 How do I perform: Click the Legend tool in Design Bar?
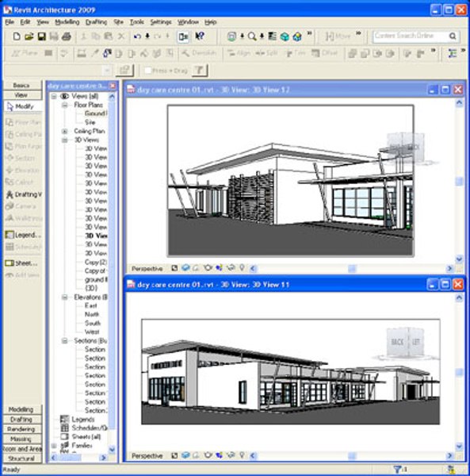(23, 235)
